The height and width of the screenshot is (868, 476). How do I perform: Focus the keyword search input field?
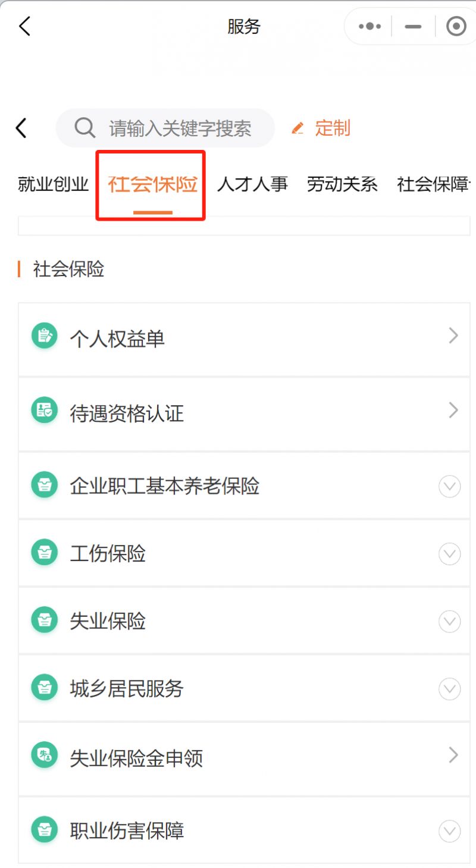(x=180, y=128)
